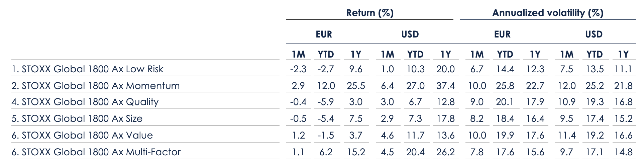Select the STOXX Global 1800 Ax Momentum row label
This screenshot has height=162, width=644.
coord(95,86)
